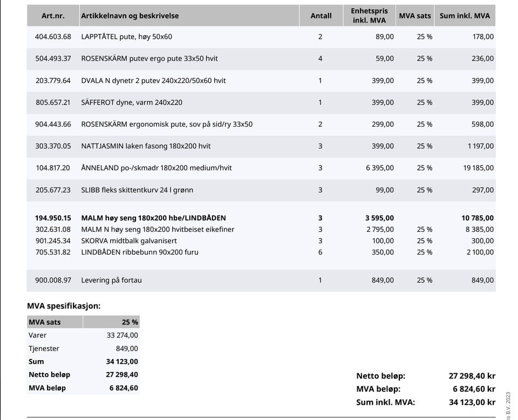Select the Tjenester label
This screenshot has height=420, width=518.
(x=44, y=348)
